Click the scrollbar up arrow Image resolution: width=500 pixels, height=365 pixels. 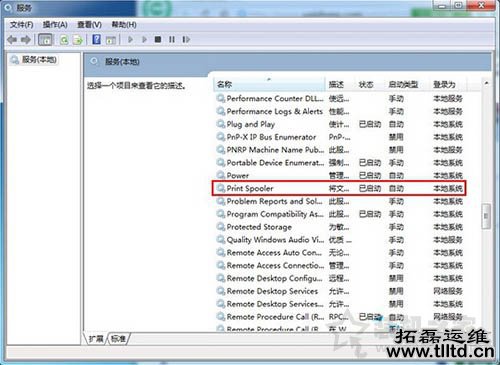tap(486, 83)
